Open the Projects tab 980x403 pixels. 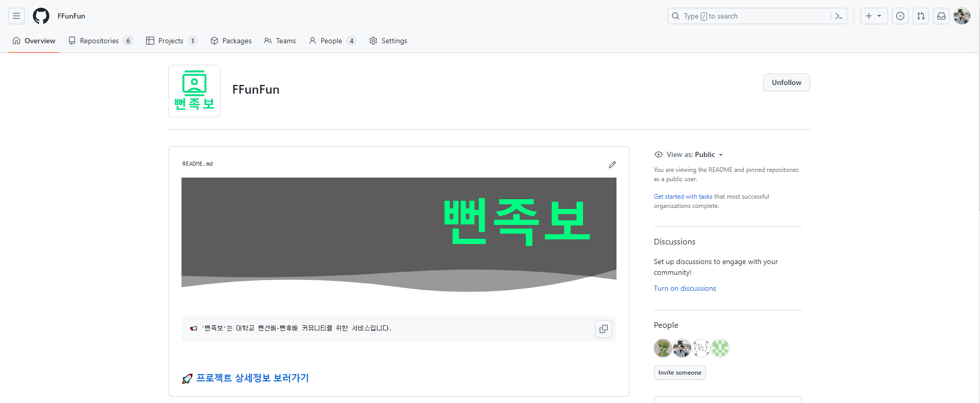click(172, 41)
